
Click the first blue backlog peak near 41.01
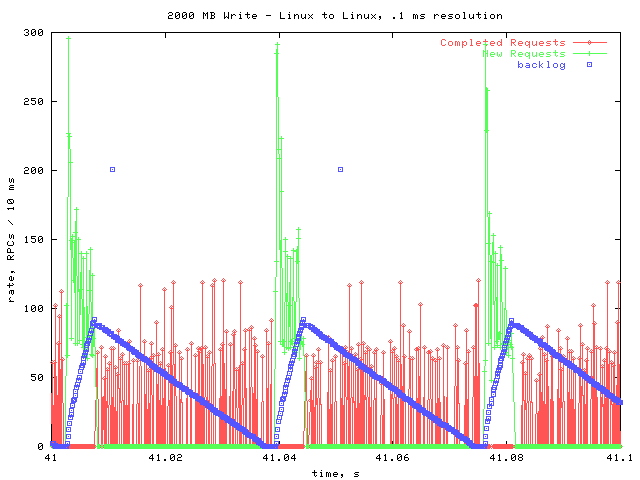pyautogui.click(x=93, y=321)
